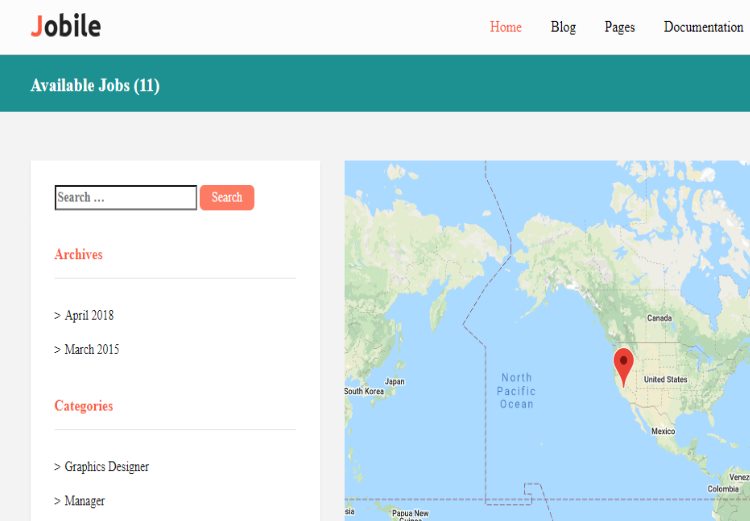
Task: Click the Categories sidebar heading
Action: 83,406
